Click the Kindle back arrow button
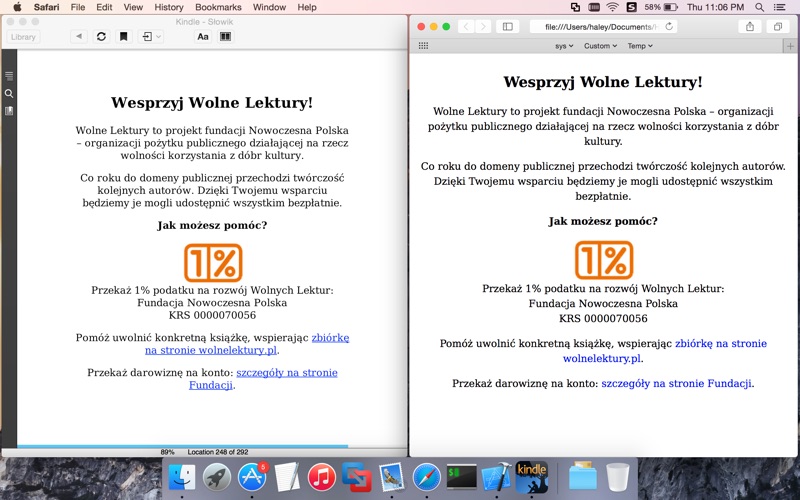800x500 pixels. [x=79, y=37]
